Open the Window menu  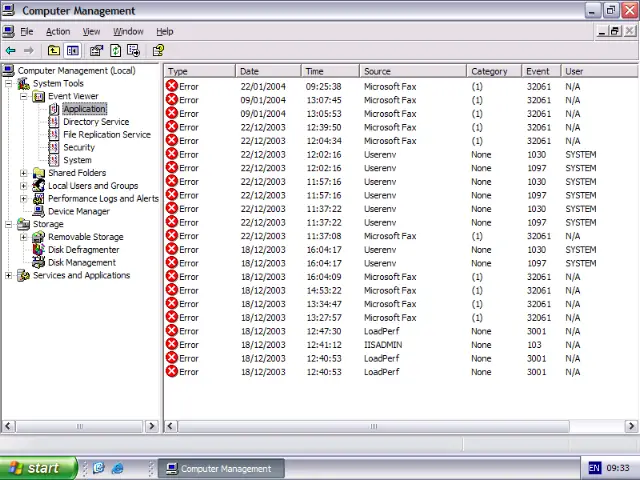tap(128, 31)
